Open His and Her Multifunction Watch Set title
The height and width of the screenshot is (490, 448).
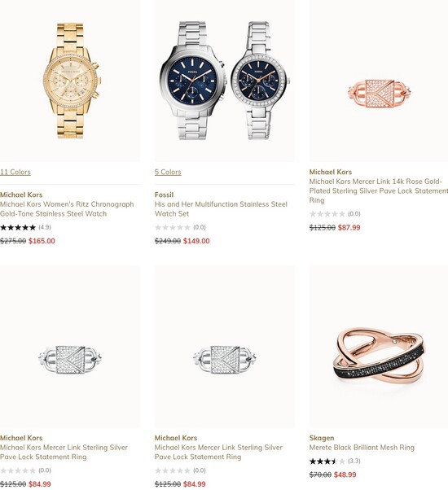(x=221, y=208)
